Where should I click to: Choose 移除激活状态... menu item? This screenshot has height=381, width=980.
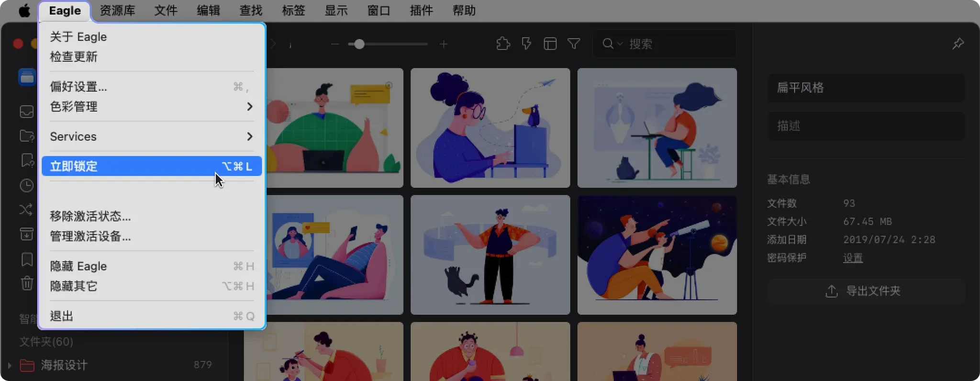pos(152,216)
